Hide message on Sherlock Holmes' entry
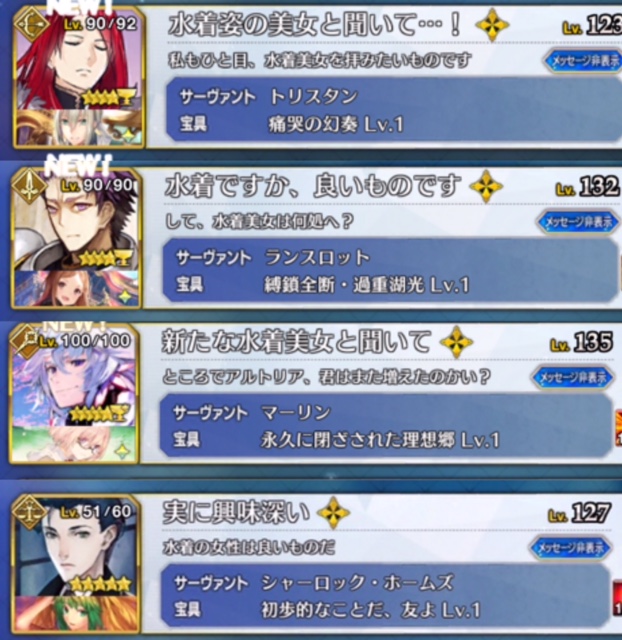The width and height of the screenshot is (622, 640). [x=570, y=548]
